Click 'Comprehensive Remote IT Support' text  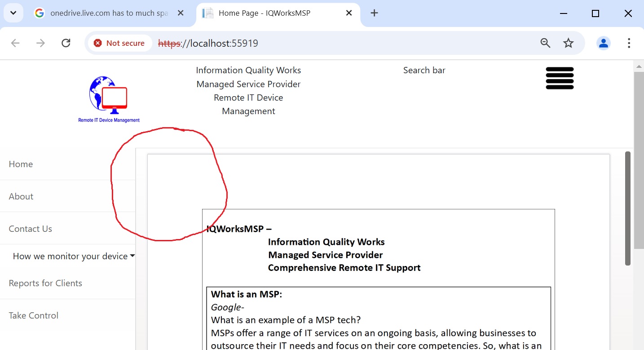(344, 268)
